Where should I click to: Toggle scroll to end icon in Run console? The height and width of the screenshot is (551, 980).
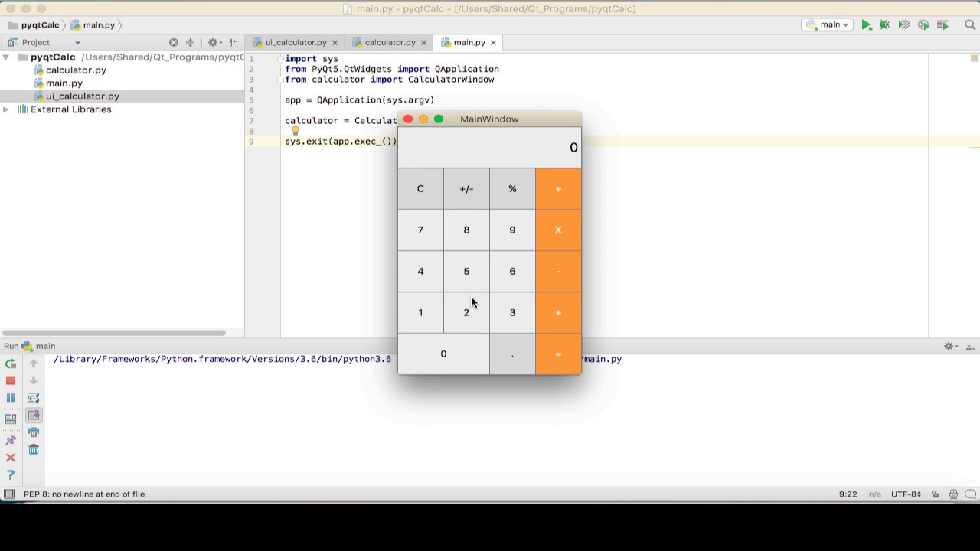(34, 415)
